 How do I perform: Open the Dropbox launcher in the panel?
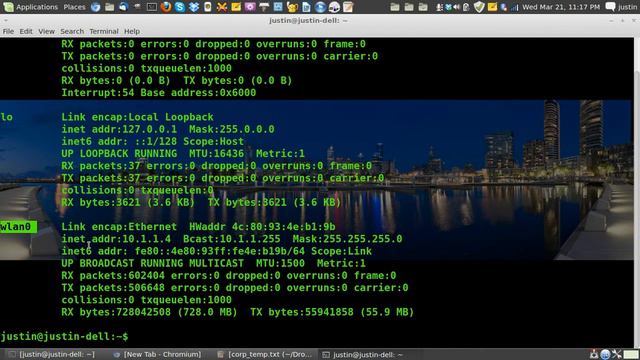click(x=193, y=7)
